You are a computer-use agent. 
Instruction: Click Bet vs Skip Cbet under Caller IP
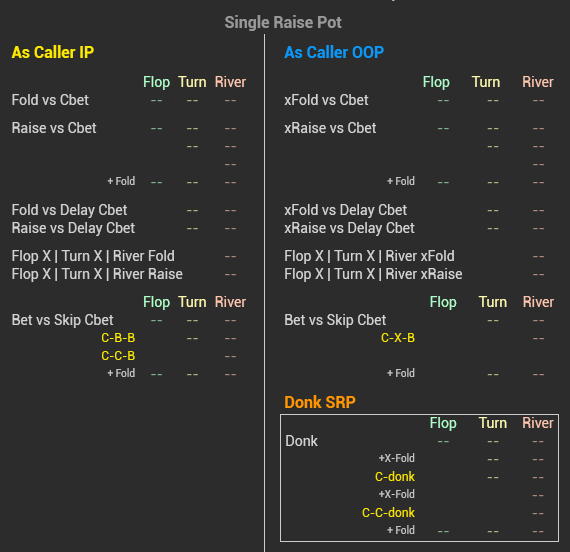(63, 320)
